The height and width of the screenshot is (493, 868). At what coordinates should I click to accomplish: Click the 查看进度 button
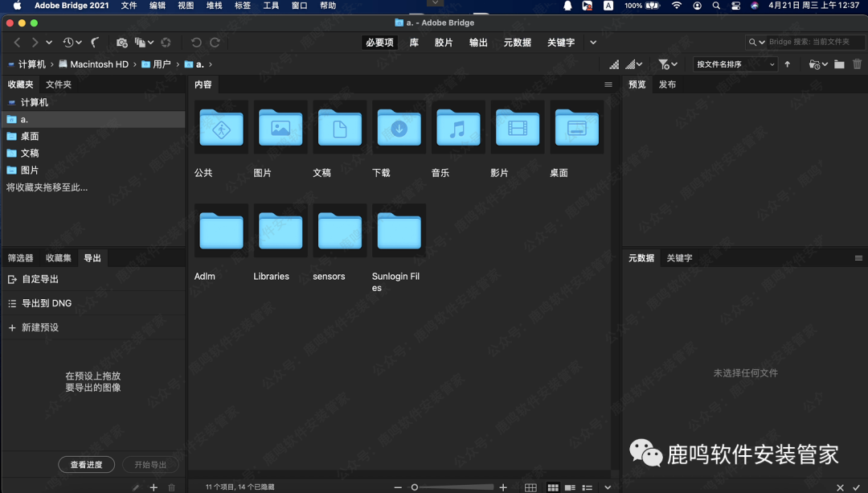click(86, 464)
